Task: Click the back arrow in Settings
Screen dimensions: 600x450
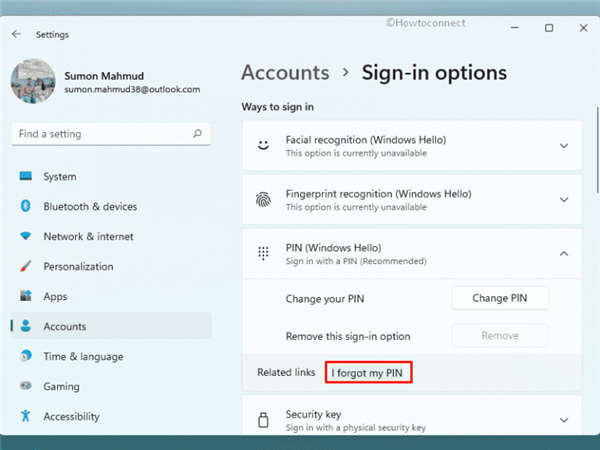Action: point(16,33)
